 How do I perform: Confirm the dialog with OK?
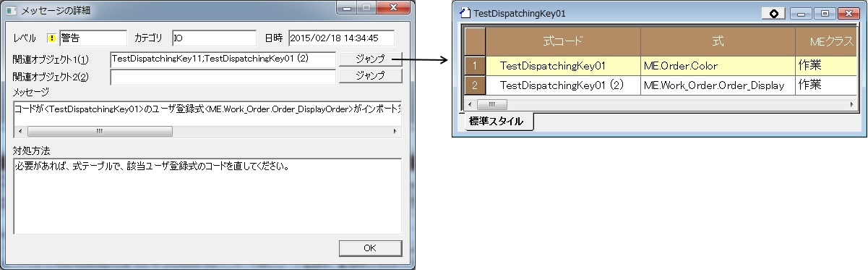370,248
